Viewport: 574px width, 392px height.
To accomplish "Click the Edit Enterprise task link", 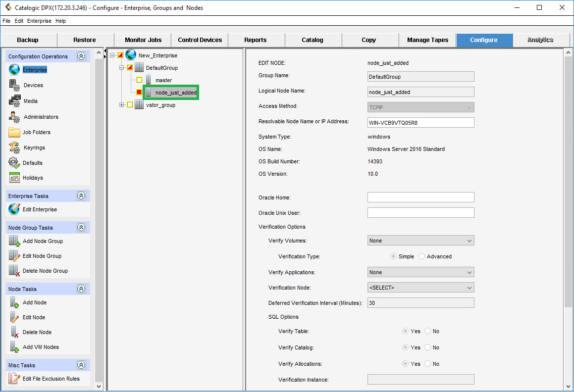I will click(40, 209).
